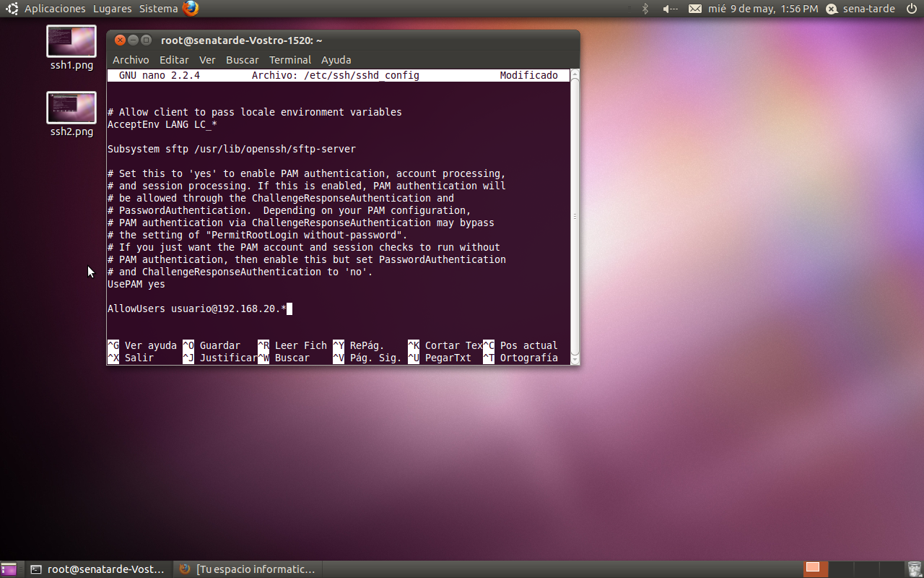Viewport: 924px width, 578px height.
Task: Click the Modificado status in nano header
Action: pyautogui.click(x=529, y=76)
